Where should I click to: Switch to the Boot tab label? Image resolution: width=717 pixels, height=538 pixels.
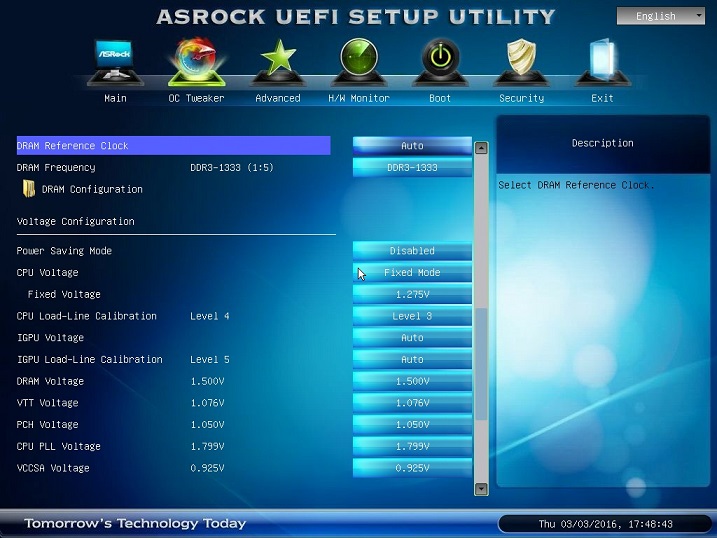440,98
